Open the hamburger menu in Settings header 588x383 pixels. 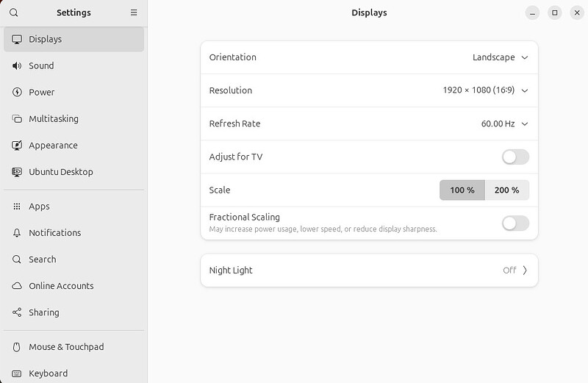point(134,12)
